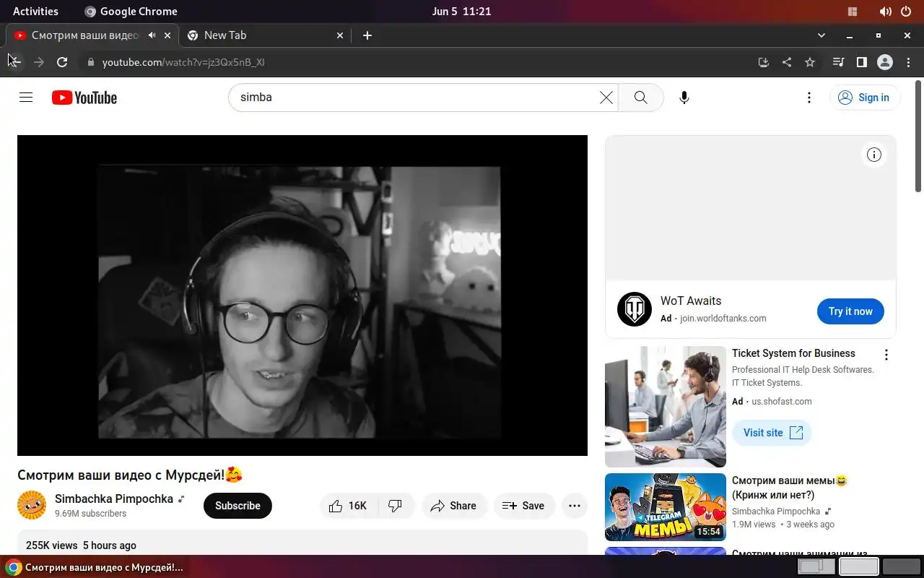This screenshot has height=578, width=924.
Task: Open Ticket System for Business ad thumbnail
Action: (x=666, y=407)
